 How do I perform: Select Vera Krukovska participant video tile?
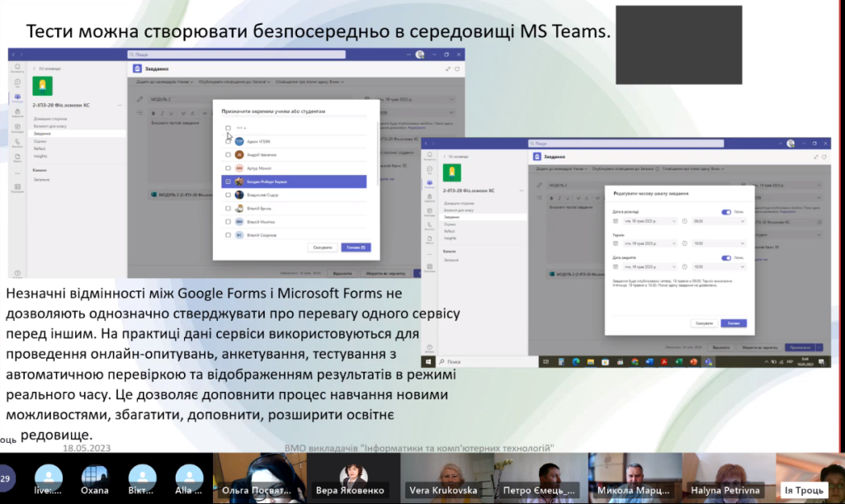click(x=447, y=478)
